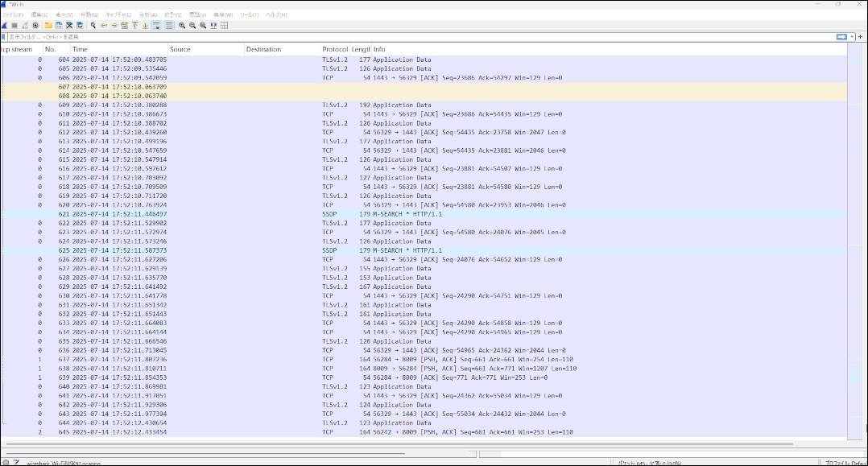This screenshot has height=466, width=868.
Task: Click the packet list horizontal scrollbar
Action: tap(399, 443)
